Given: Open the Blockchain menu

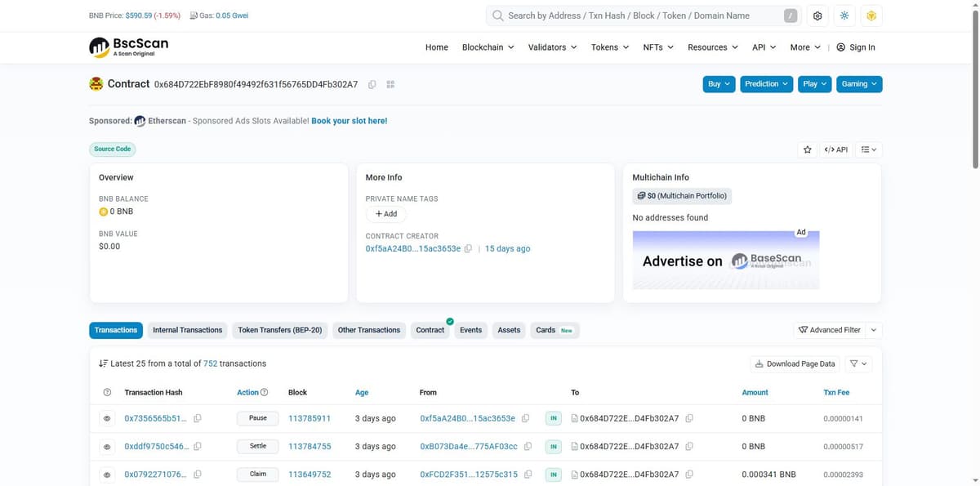Looking at the screenshot, I should click(x=488, y=47).
